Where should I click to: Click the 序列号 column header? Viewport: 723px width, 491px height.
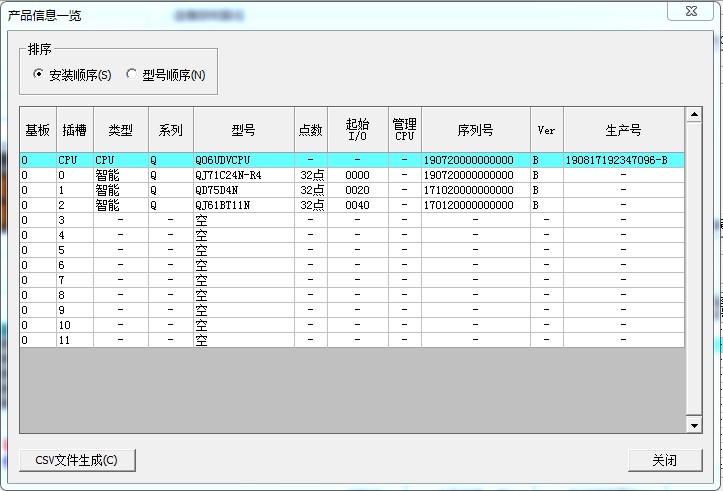[x=475, y=130]
